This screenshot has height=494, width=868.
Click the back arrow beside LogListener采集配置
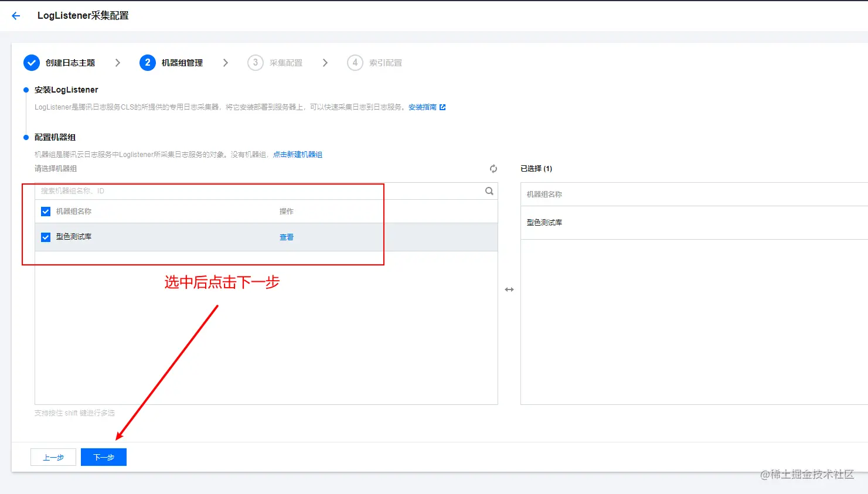click(16, 16)
